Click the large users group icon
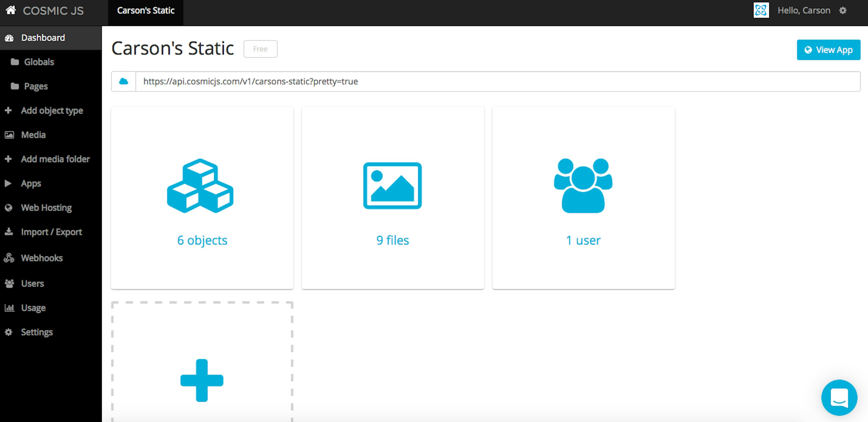The width and height of the screenshot is (868, 422). coord(583,185)
